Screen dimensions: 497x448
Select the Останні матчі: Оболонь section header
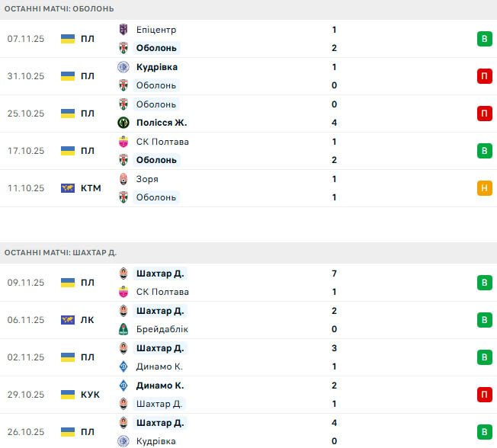(x=59, y=8)
